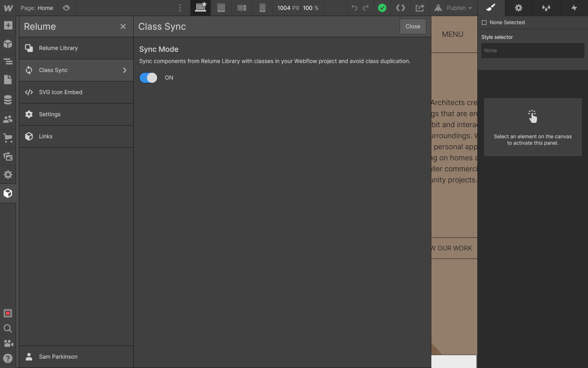
Task: Open SVG Icon Embed section
Action: (x=60, y=92)
